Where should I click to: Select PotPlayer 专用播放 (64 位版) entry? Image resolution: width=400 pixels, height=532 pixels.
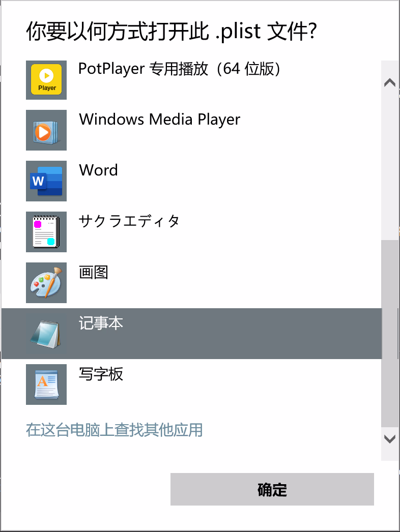179,69
